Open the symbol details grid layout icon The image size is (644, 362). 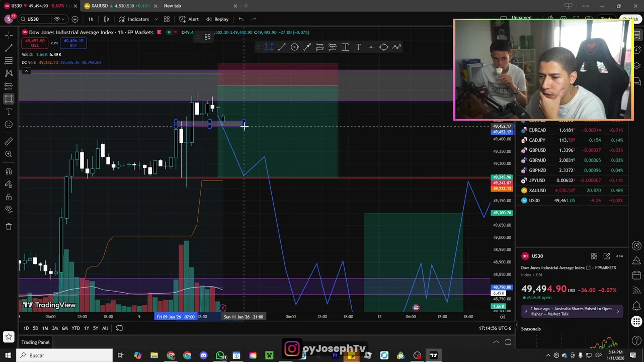594,256
